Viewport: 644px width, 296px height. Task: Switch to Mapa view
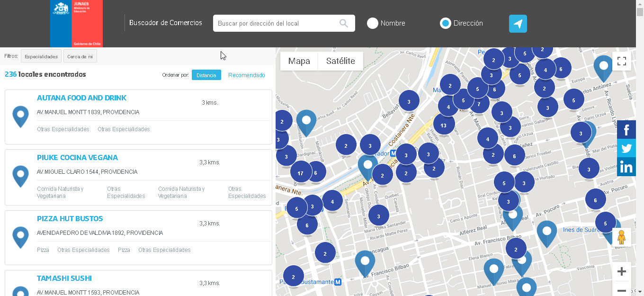(x=299, y=61)
